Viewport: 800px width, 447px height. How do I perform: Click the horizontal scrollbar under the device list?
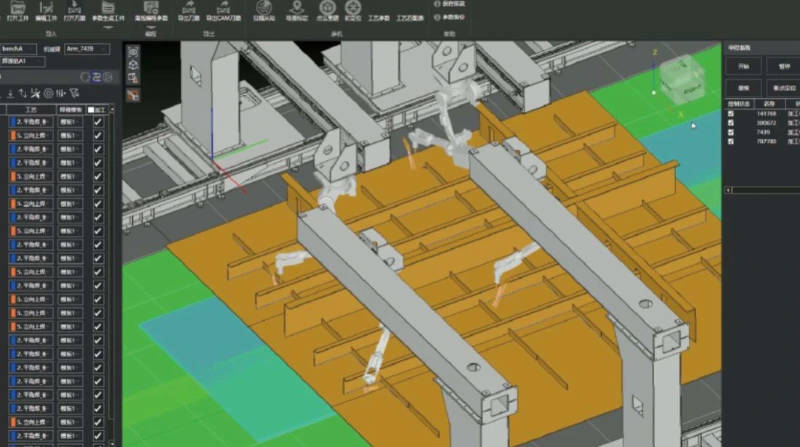click(760, 189)
